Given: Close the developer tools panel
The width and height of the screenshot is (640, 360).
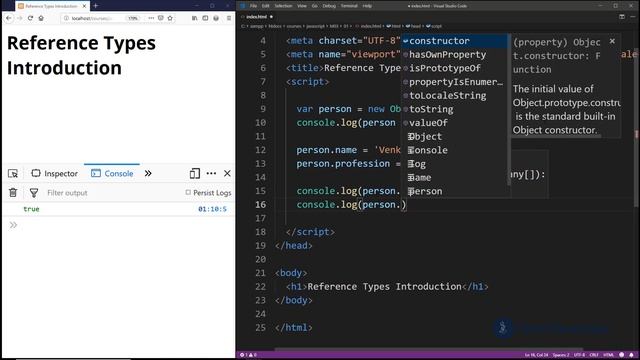Looking at the screenshot, I should tap(227, 173).
